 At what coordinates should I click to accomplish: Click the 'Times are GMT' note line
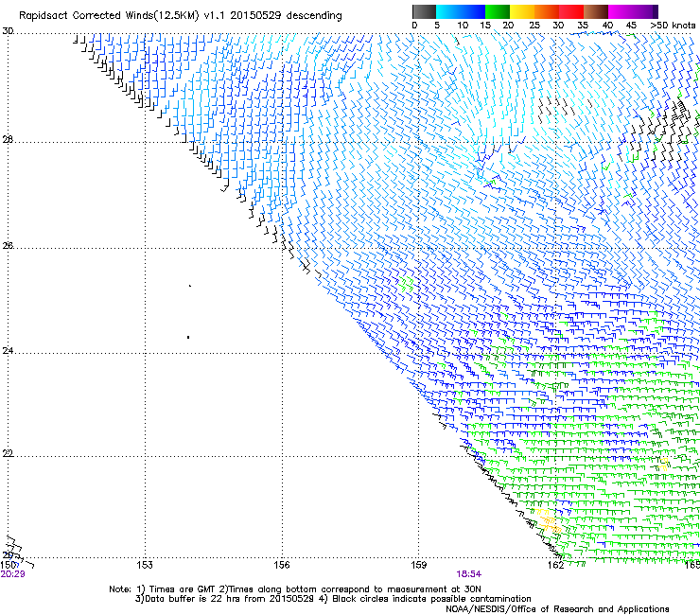tap(294, 589)
